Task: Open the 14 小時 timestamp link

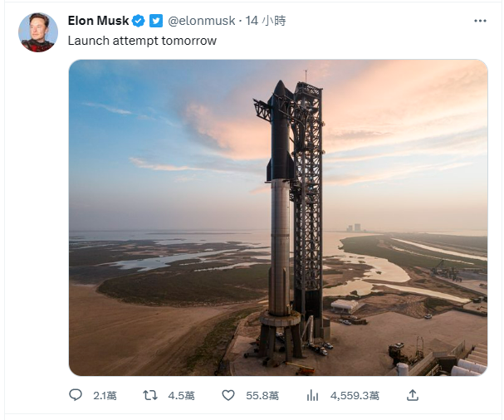Action: [x=266, y=21]
